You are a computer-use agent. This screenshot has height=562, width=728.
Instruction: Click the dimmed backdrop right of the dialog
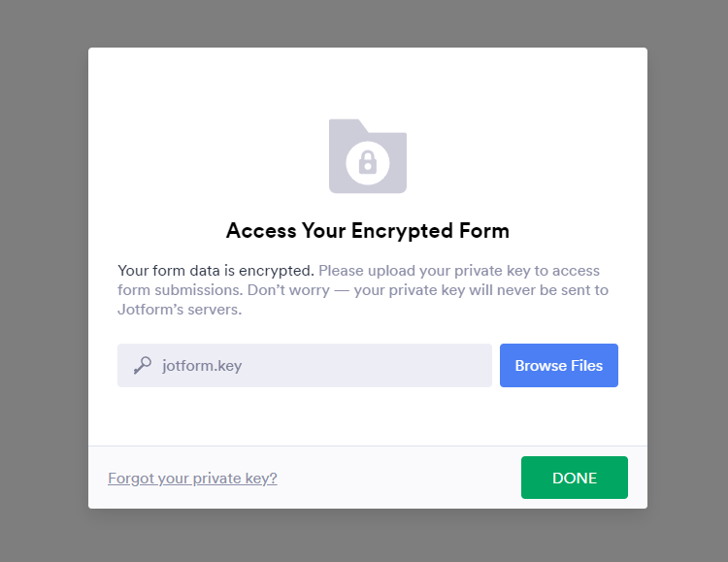687,281
